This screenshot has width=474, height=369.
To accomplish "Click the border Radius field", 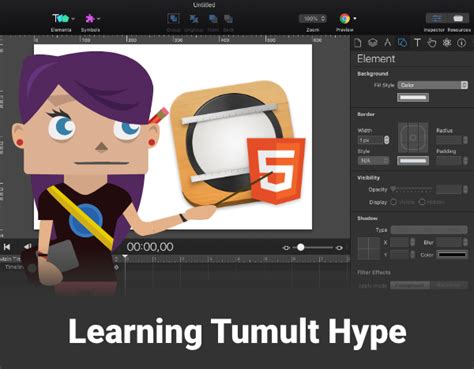I will pos(449,140).
